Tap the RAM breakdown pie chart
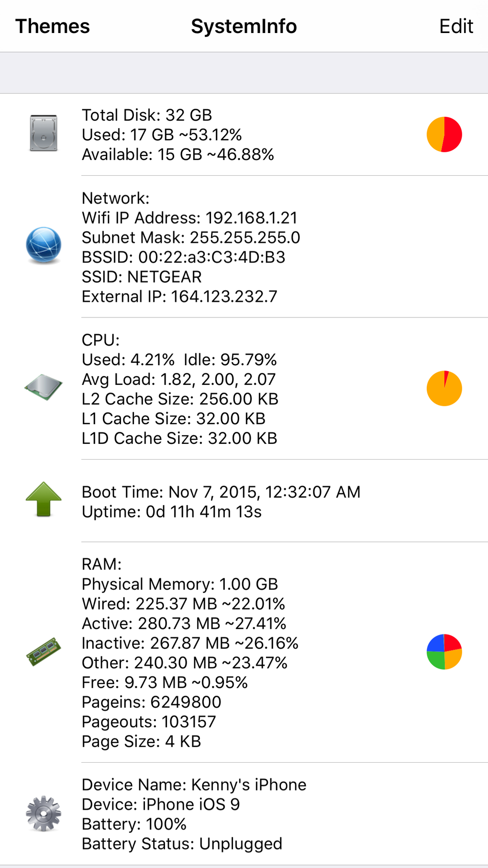 point(444,652)
